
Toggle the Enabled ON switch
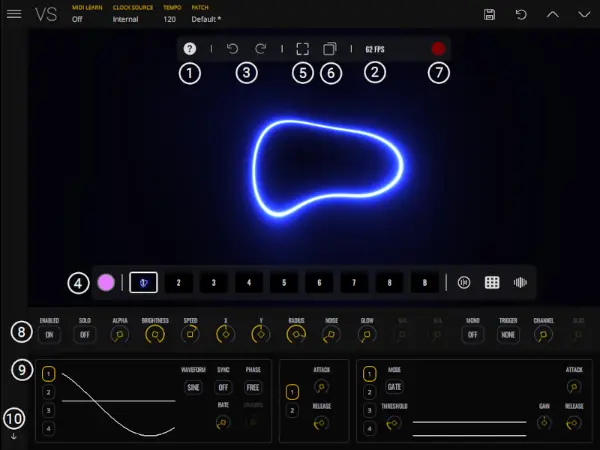coord(49,336)
